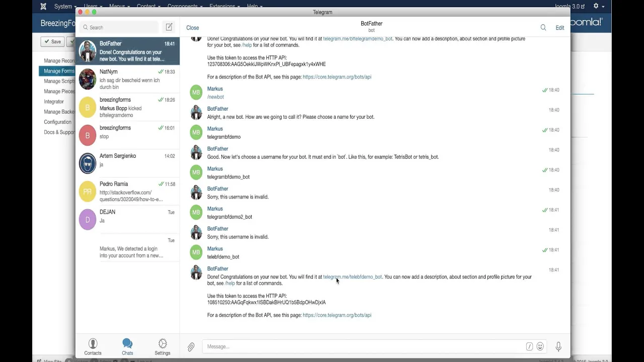Click the bot commands slash icon
Image resolution: width=644 pixels, height=362 pixels.
[529, 346]
